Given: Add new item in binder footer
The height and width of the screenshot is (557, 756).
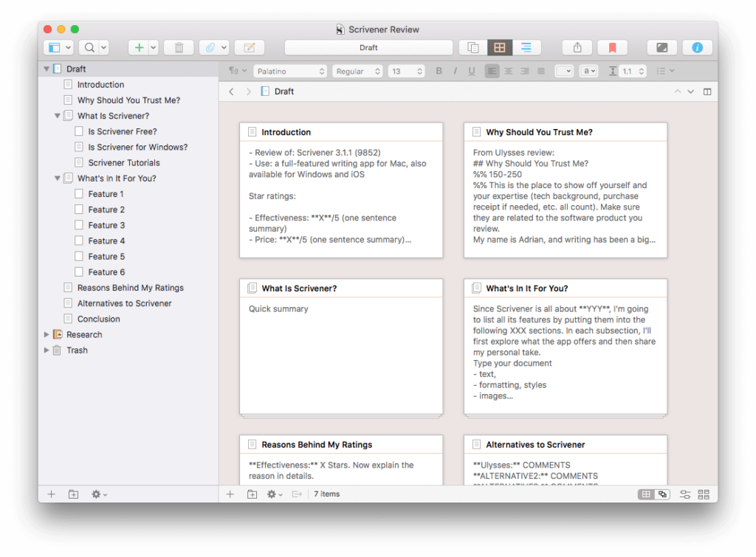Looking at the screenshot, I should [x=51, y=494].
